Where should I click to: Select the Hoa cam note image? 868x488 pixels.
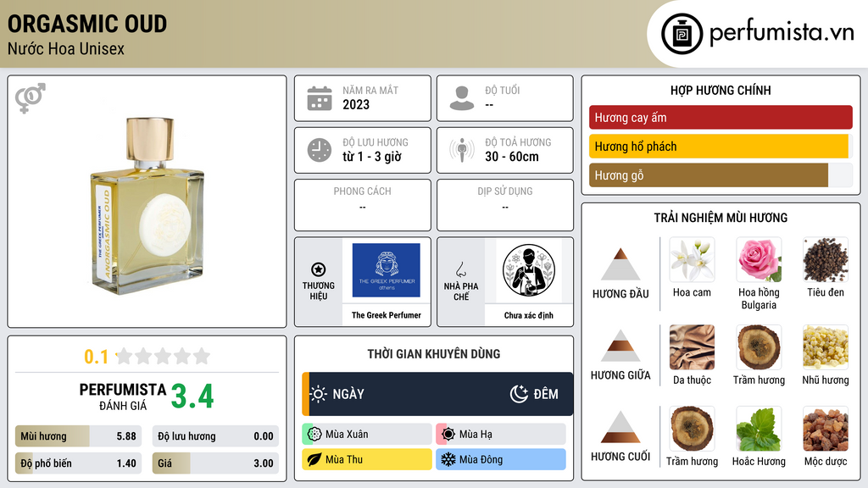(692, 260)
